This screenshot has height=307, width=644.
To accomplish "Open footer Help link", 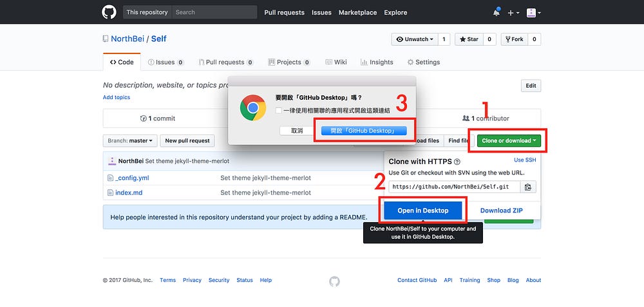I will (x=266, y=280).
